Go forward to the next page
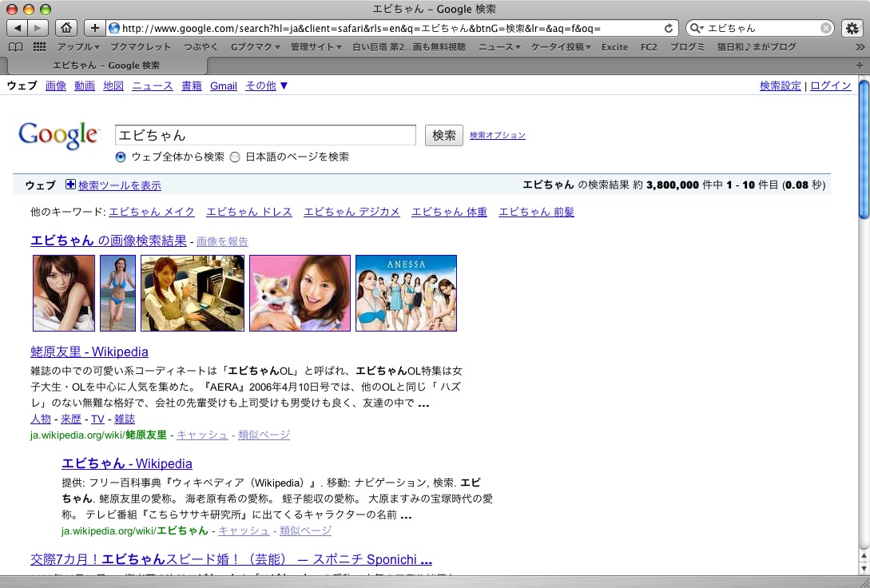The width and height of the screenshot is (870, 588). (x=38, y=28)
